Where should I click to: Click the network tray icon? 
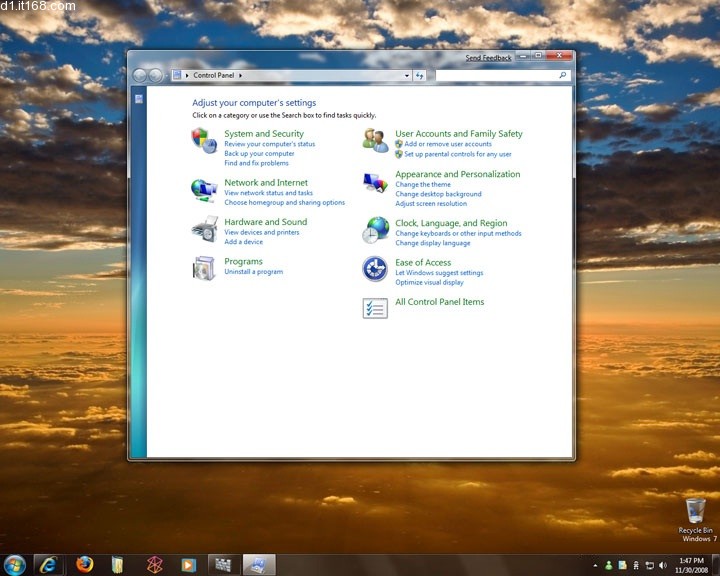tap(649, 565)
